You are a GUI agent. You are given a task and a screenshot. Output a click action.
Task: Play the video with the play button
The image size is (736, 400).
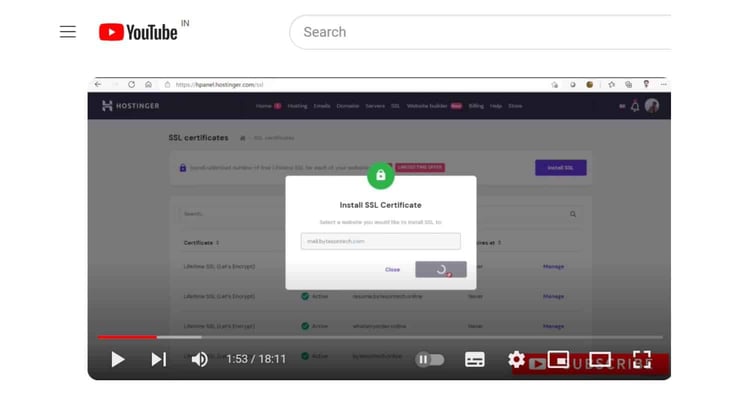click(117, 360)
